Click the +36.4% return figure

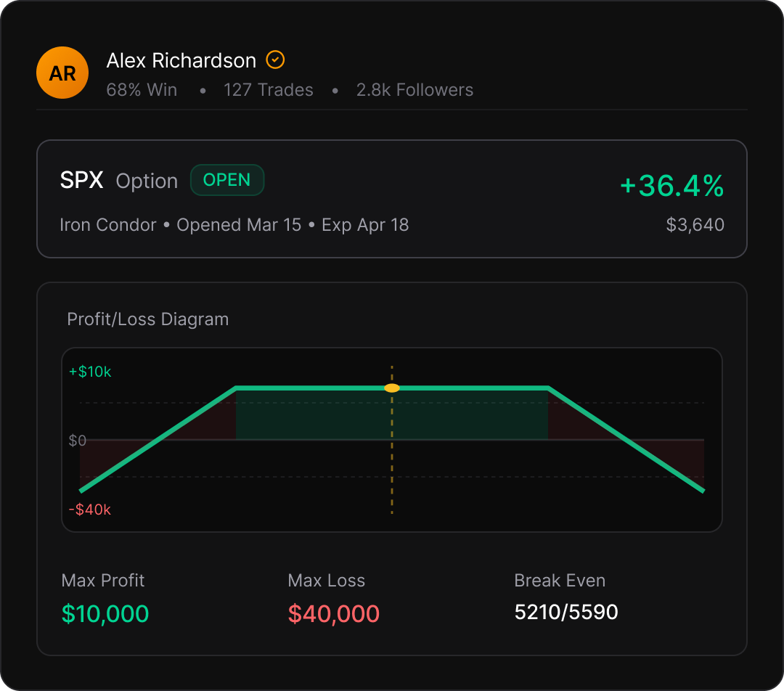coord(671,186)
